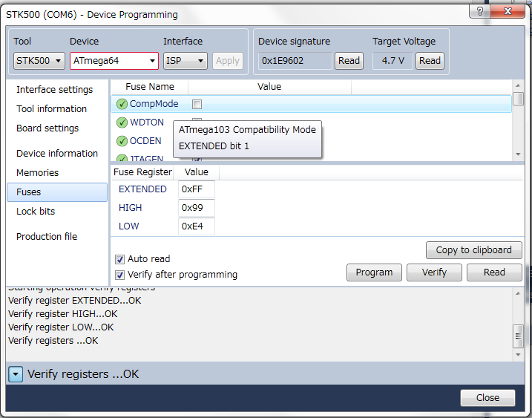Click the fuse list scrollbar thumb
Screen dimensions: 532x418
tap(518, 99)
